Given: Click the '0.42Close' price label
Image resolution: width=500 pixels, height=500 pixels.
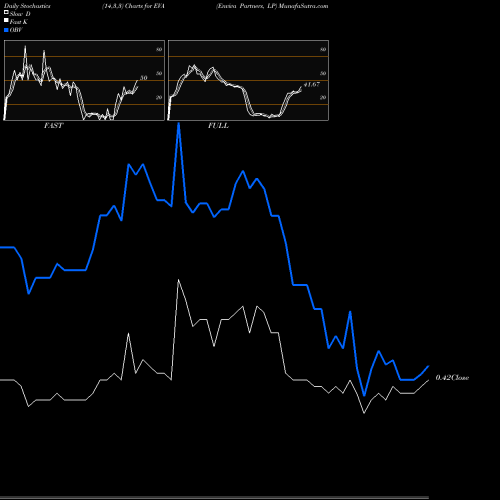Looking at the screenshot, I should [x=452, y=378].
